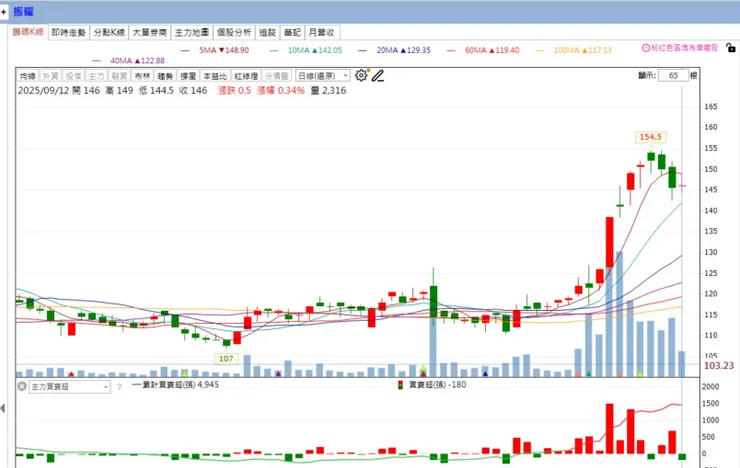The height and width of the screenshot is (468, 740).
Task: Click the 量 2,316 volume value
Action: 328,91
